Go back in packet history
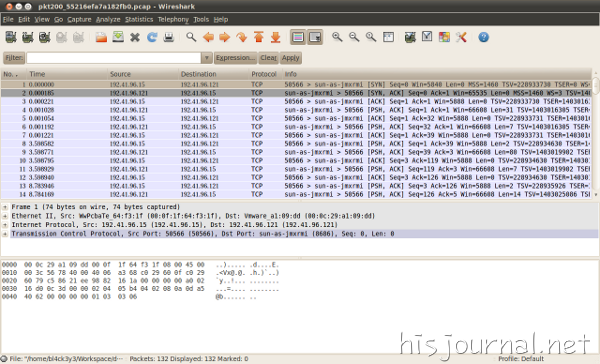 point(208,37)
